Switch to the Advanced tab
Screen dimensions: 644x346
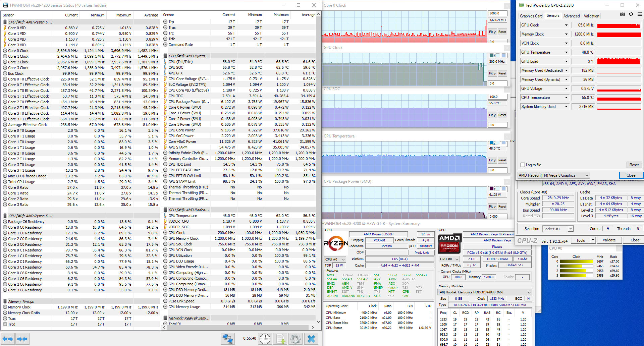point(572,16)
